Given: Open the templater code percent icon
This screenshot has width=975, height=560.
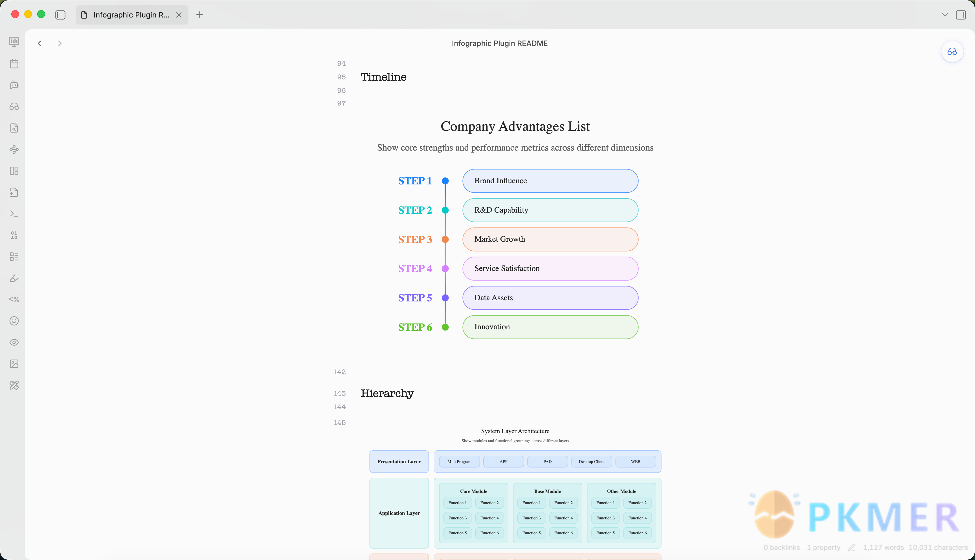Looking at the screenshot, I should (14, 299).
